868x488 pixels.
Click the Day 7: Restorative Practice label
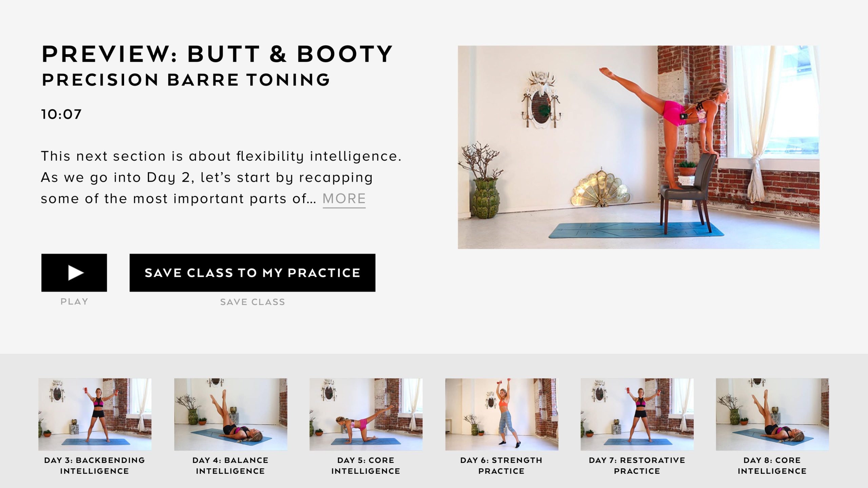637,465
